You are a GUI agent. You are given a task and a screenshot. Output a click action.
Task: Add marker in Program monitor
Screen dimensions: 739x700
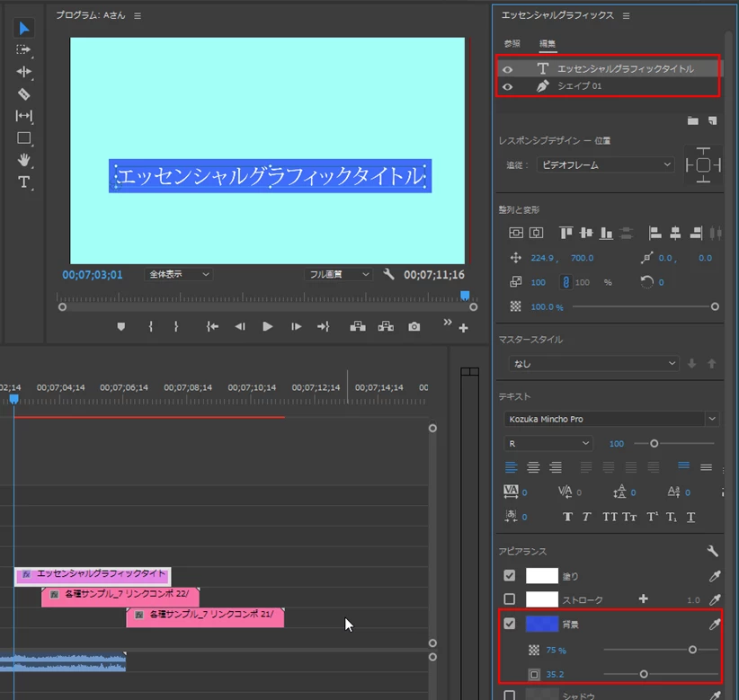121,326
